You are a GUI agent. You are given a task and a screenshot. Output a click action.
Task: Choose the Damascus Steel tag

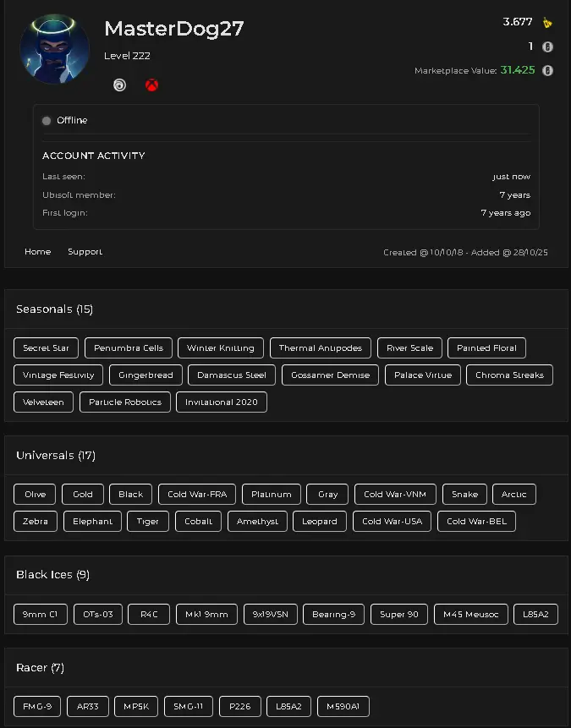pyautogui.click(x=232, y=375)
